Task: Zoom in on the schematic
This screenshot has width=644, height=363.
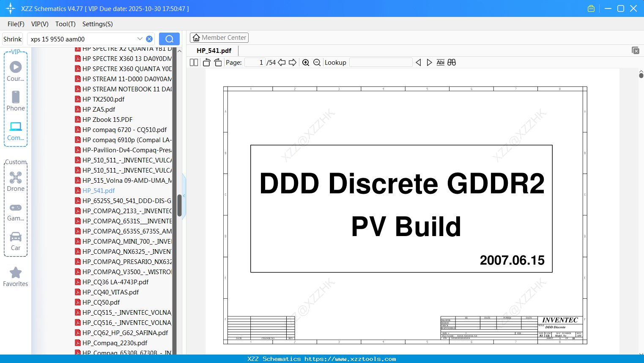Action: pyautogui.click(x=306, y=63)
